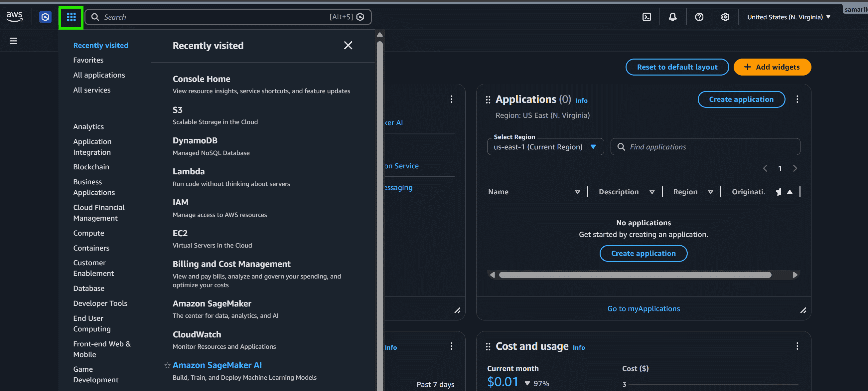Click the Applications widget resize corner icon
868x391 pixels.
803,310
